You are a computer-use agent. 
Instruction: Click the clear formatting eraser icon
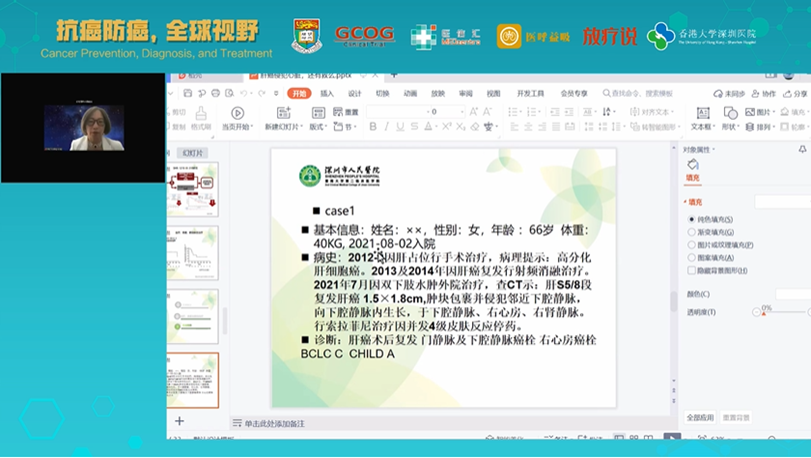pos(474,127)
